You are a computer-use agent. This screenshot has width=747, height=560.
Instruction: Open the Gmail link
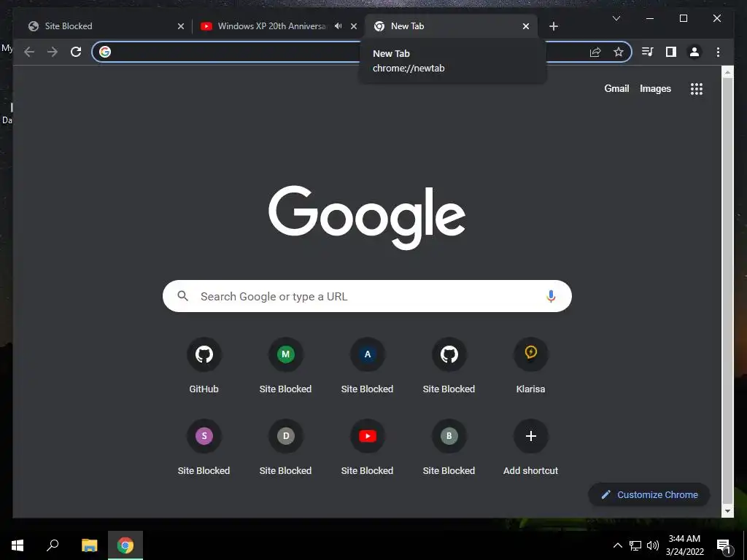point(616,88)
